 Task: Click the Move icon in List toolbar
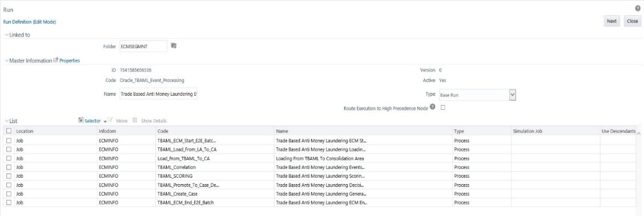pos(110,120)
